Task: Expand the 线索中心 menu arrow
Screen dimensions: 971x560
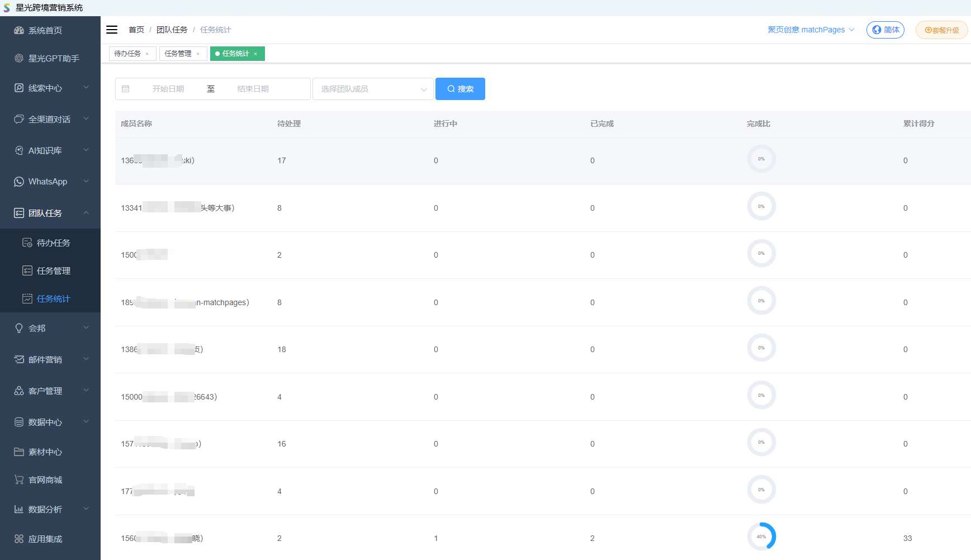Action: point(86,87)
